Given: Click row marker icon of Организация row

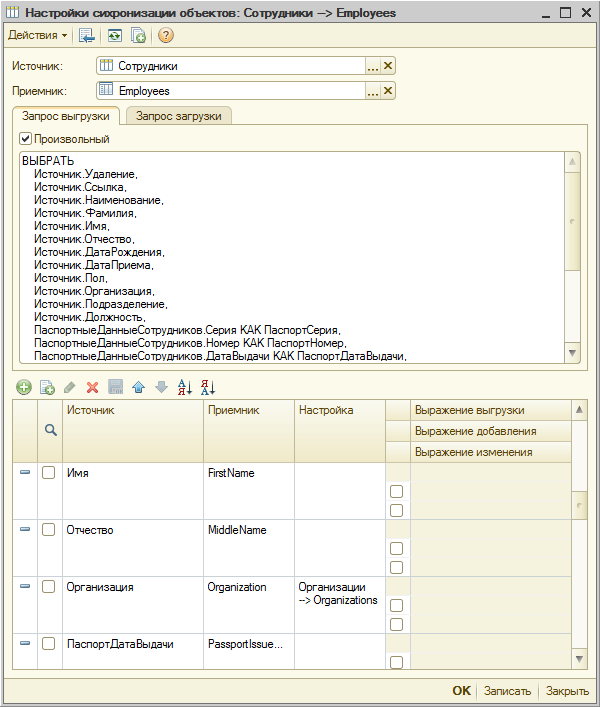Looking at the screenshot, I should (x=25, y=586).
